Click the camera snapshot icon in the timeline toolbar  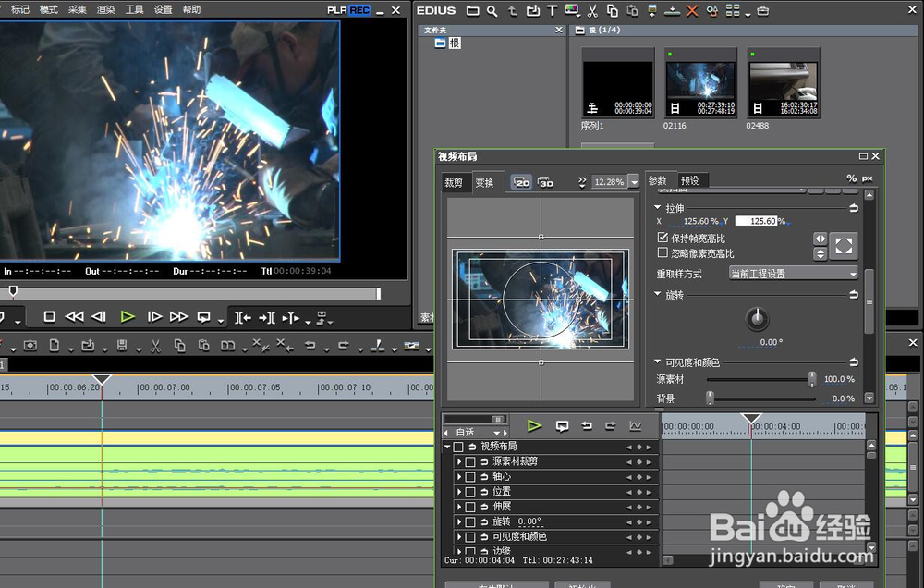point(30,346)
